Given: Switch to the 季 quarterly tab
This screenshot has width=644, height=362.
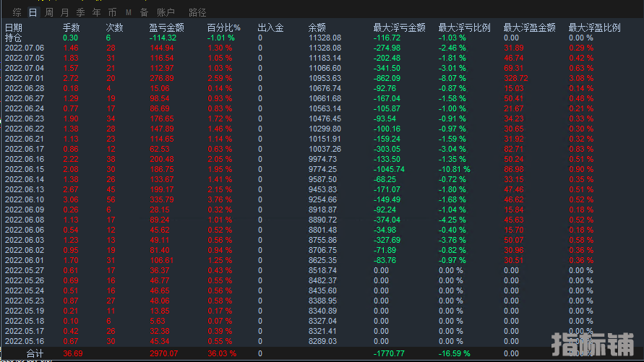Looking at the screenshot, I should point(80,12).
